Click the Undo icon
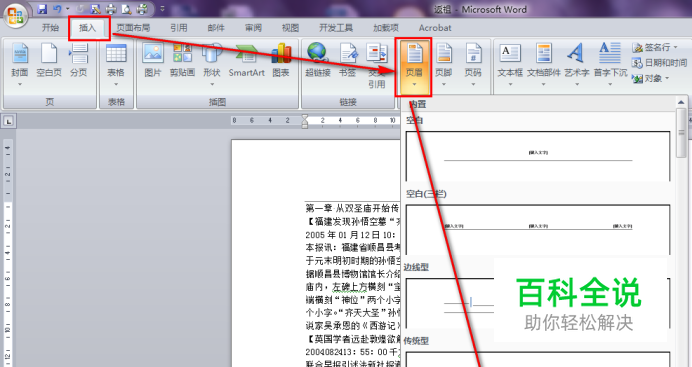Image resolution: width=692 pixels, height=367 pixels. [x=57, y=8]
